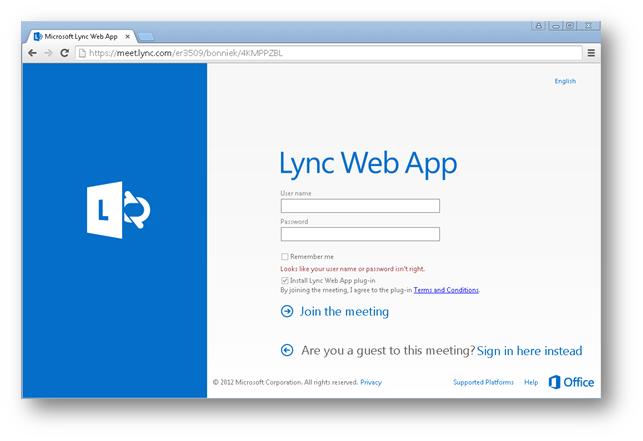
Task: Open the Supported Platforms link
Action: [483, 382]
